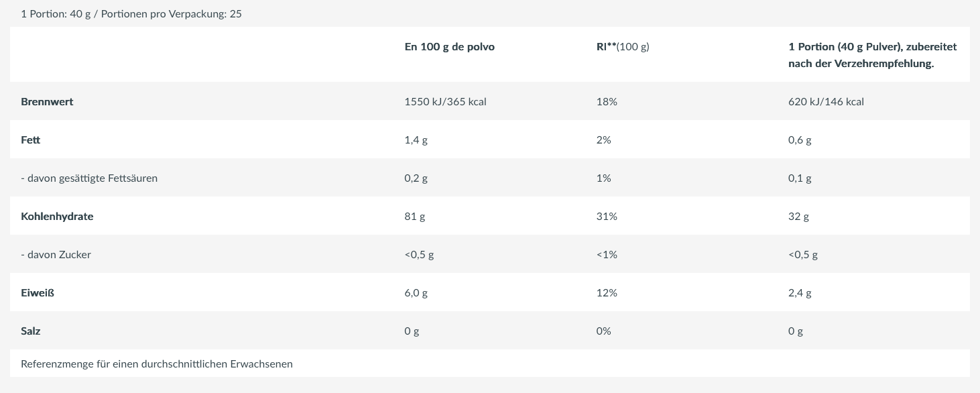Click the 31% Kohlenhydrate reference value

tap(607, 217)
